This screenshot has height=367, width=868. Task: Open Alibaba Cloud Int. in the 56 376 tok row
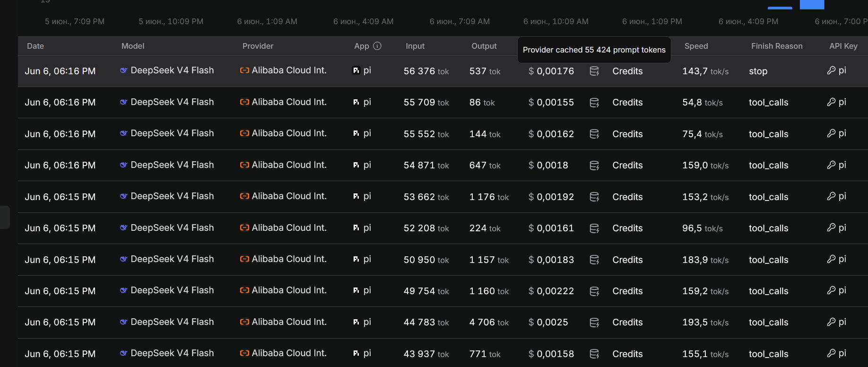tap(289, 70)
